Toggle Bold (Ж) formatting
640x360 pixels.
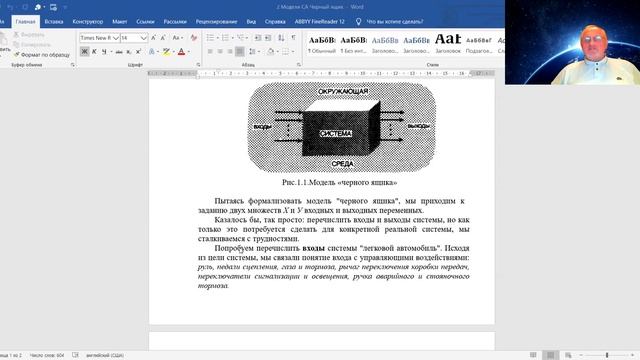coord(84,51)
